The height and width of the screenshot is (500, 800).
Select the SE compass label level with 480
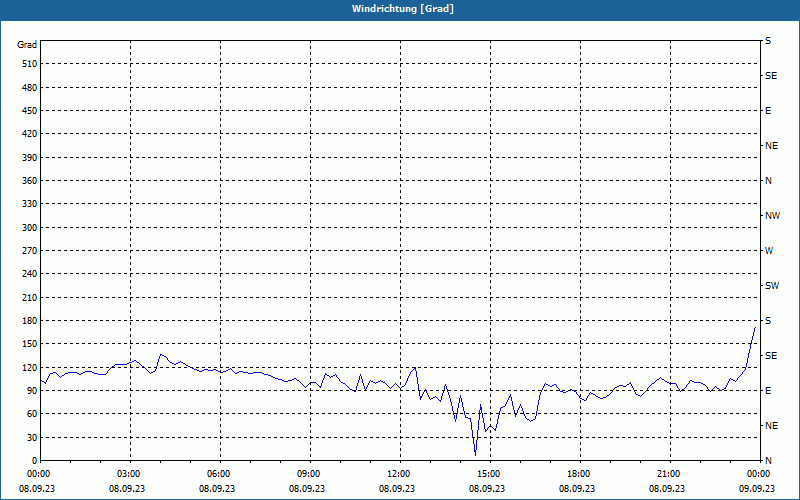771,76
